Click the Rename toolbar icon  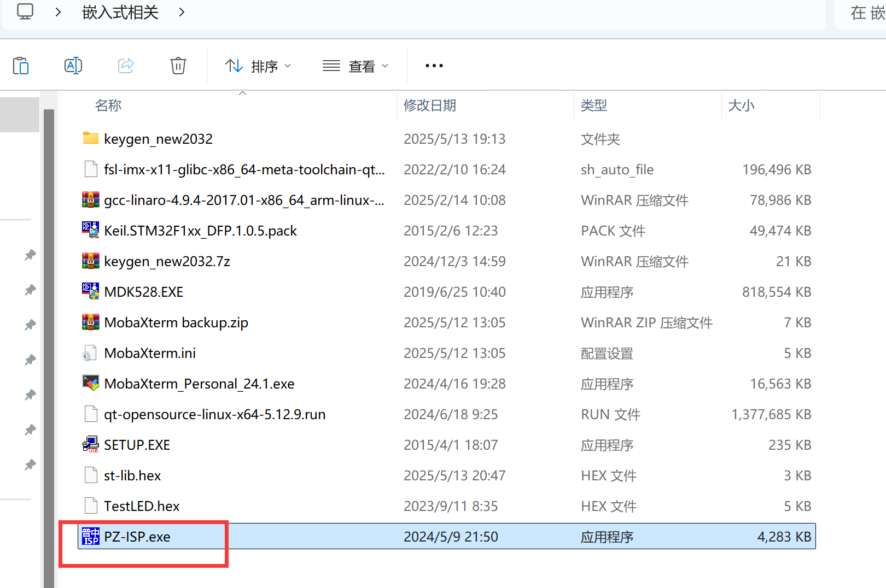pos(73,66)
